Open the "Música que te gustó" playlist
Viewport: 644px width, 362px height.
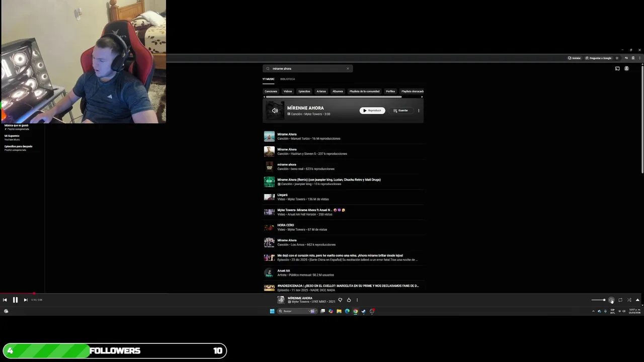[x=17, y=127]
